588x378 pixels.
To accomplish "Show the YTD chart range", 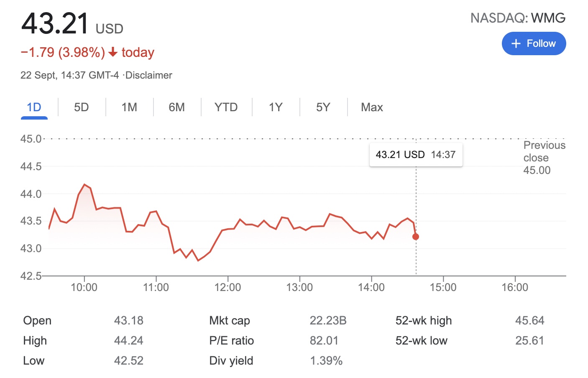I will [226, 107].
